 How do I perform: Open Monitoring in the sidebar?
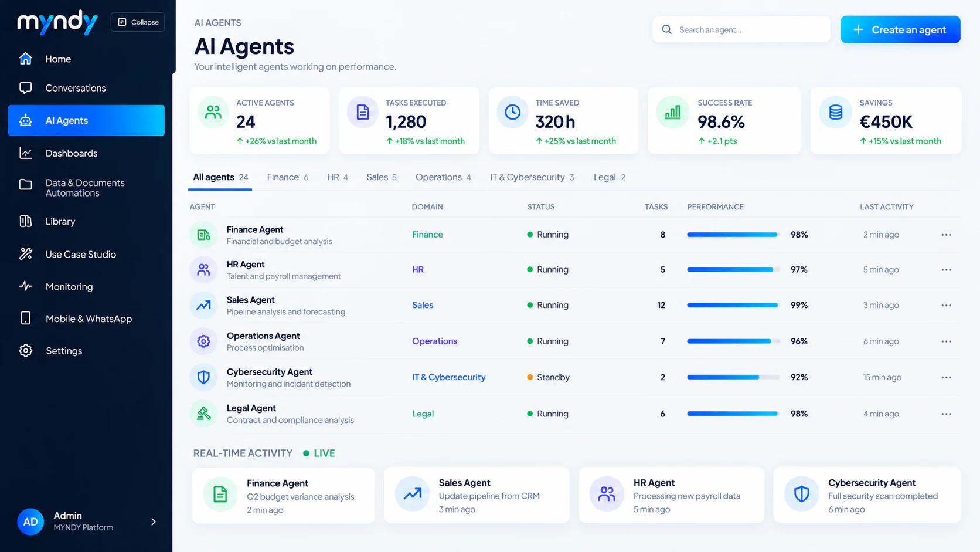(x=56, y=286)
